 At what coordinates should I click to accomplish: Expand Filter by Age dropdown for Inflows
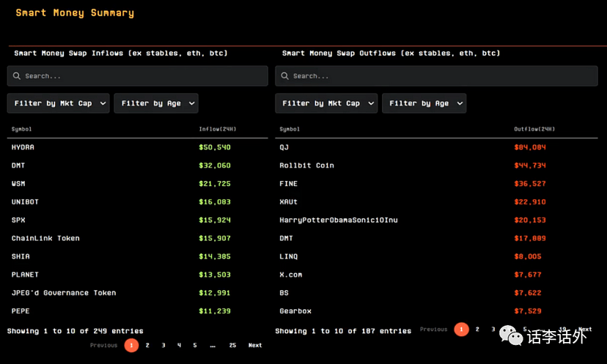[x=156, y=103]
